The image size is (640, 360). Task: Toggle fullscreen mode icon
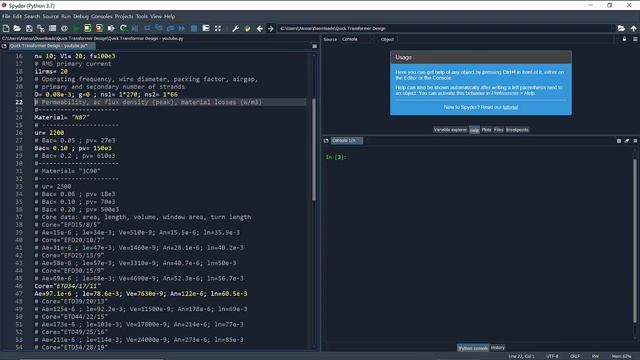click(x=218, y=28)
